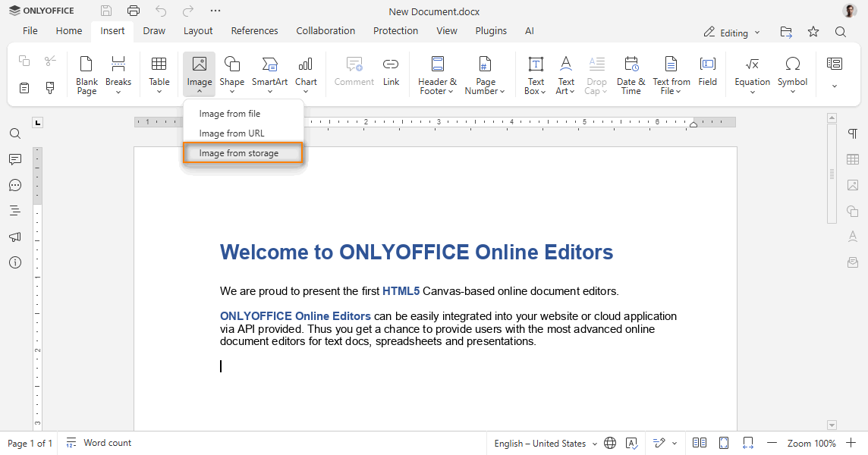This screenshot has height=455, width=868.
Task: Open the Shape gallery dropdown
Action: click(232, 75)
